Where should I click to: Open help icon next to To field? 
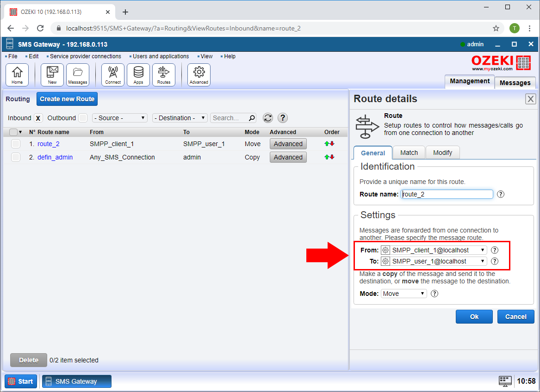click(495, 261)
